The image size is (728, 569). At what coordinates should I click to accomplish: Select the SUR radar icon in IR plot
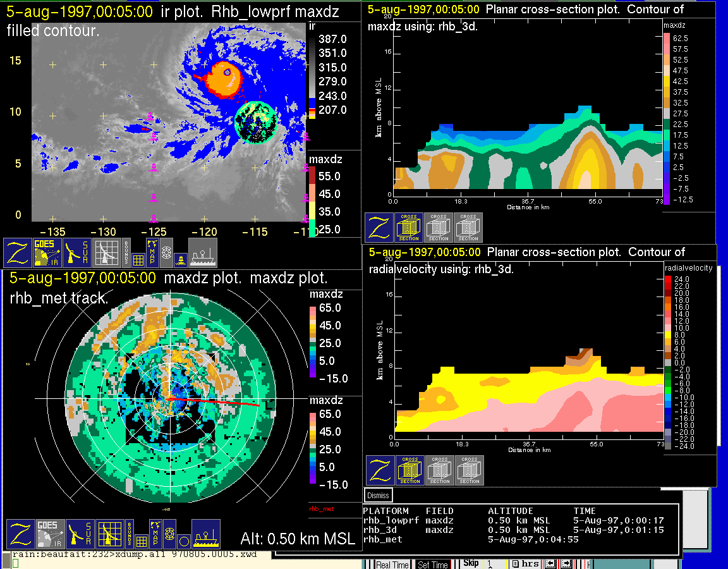point(78,252)
